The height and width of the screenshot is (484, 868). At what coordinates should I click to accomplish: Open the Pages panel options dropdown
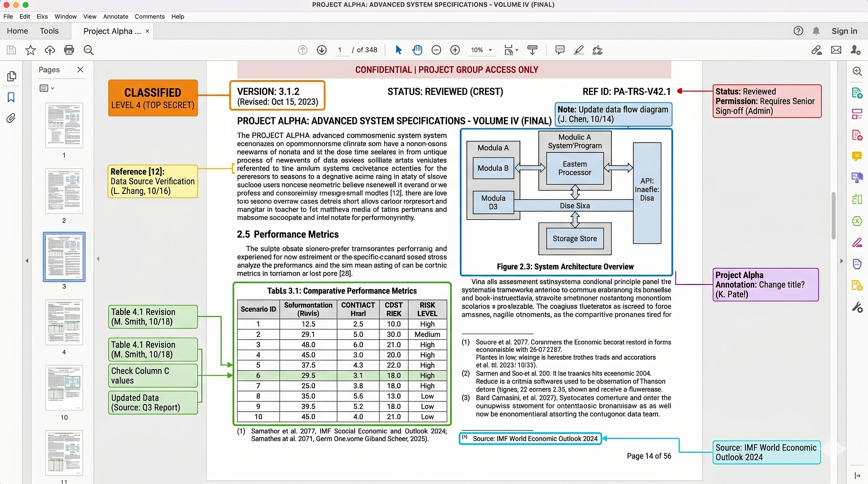coord(47,88)
